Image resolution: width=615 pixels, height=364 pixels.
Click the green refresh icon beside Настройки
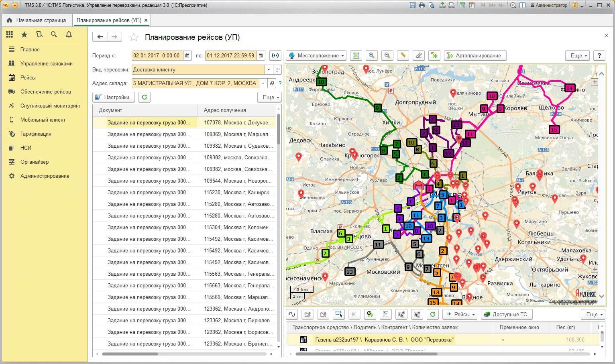coord(145,97)
